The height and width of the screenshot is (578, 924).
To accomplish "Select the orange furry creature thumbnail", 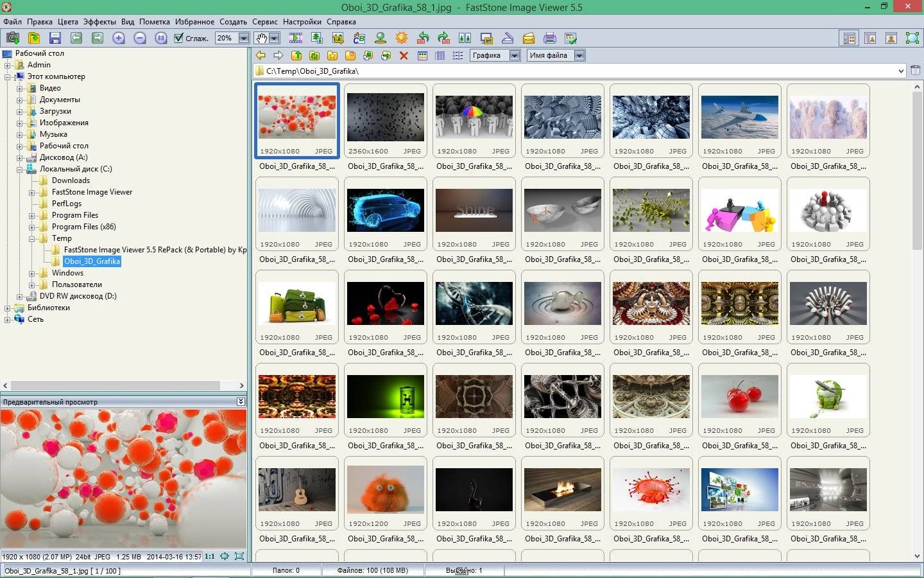I will 386,489.
